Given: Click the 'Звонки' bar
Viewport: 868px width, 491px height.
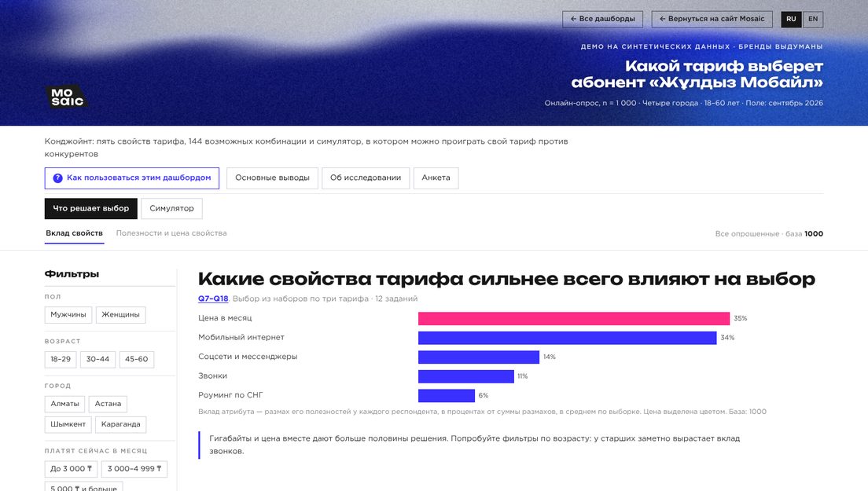Looking at the screenshot, I should tap(466, 376).
